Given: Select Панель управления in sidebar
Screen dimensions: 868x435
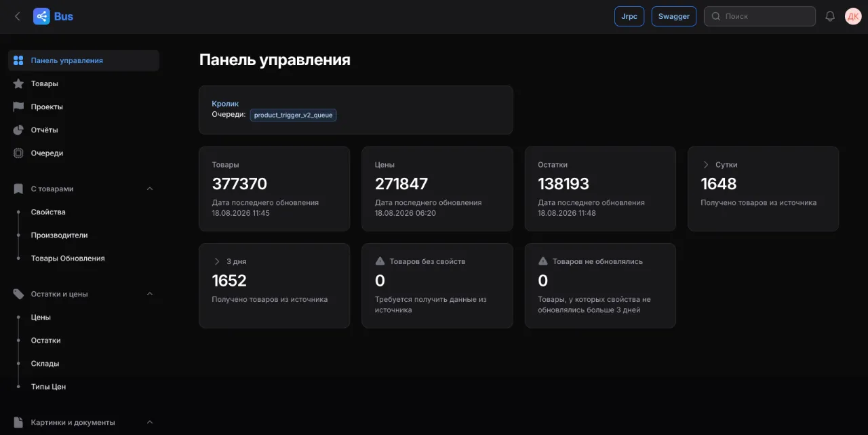Looking at the screenshot, I should coord(84,60).
